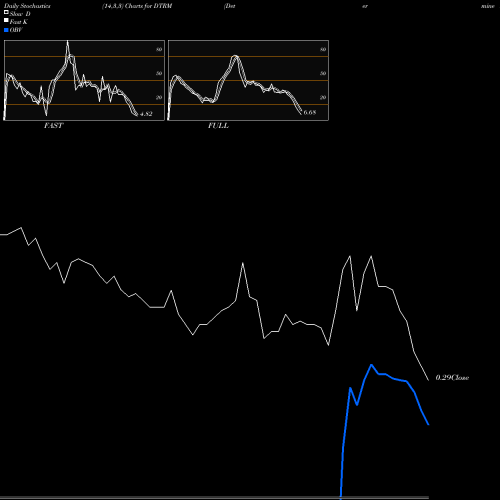Open the FAST stochastic chart panel
500x500 pixels.
84,80
